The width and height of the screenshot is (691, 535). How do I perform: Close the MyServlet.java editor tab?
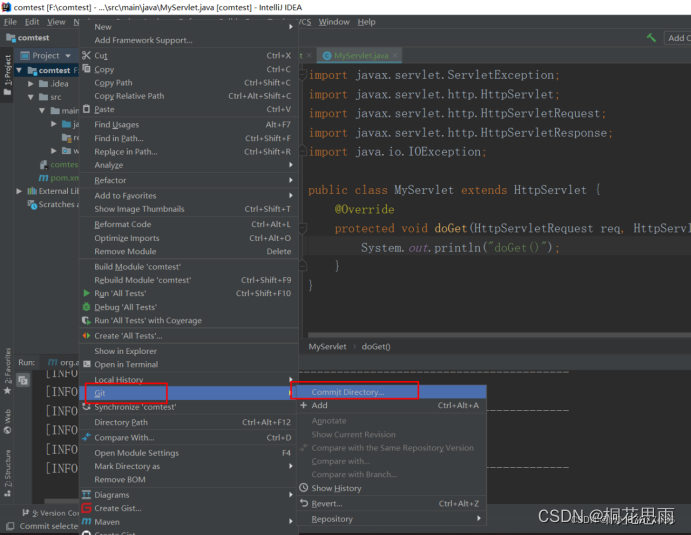(395, 55)
